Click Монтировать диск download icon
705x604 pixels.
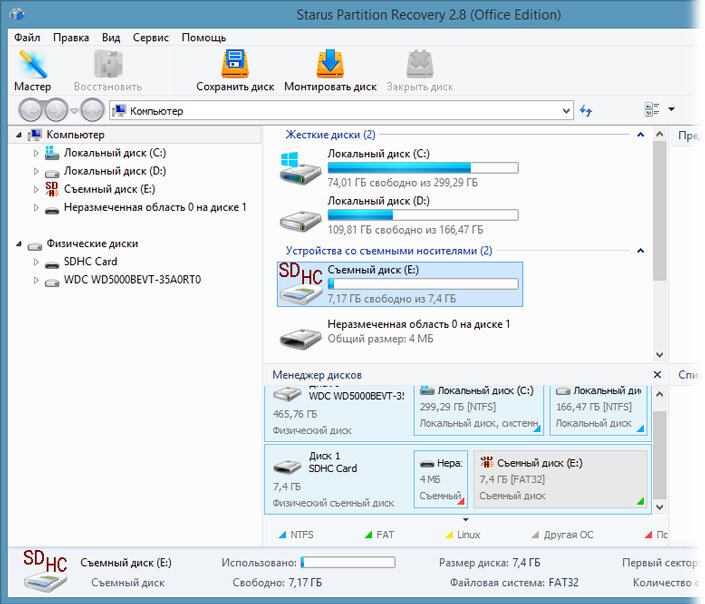click(330, 63)
